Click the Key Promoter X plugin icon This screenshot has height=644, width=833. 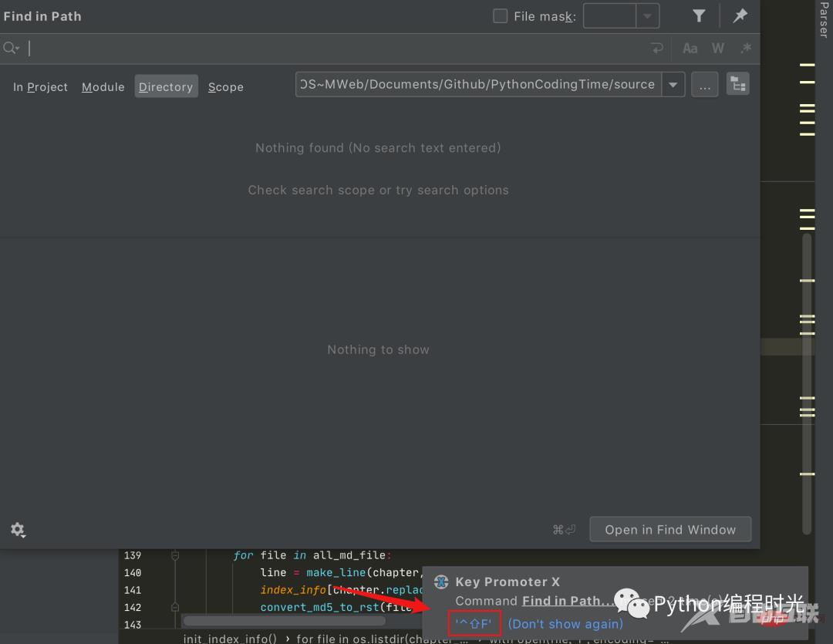tap(441, 582)
